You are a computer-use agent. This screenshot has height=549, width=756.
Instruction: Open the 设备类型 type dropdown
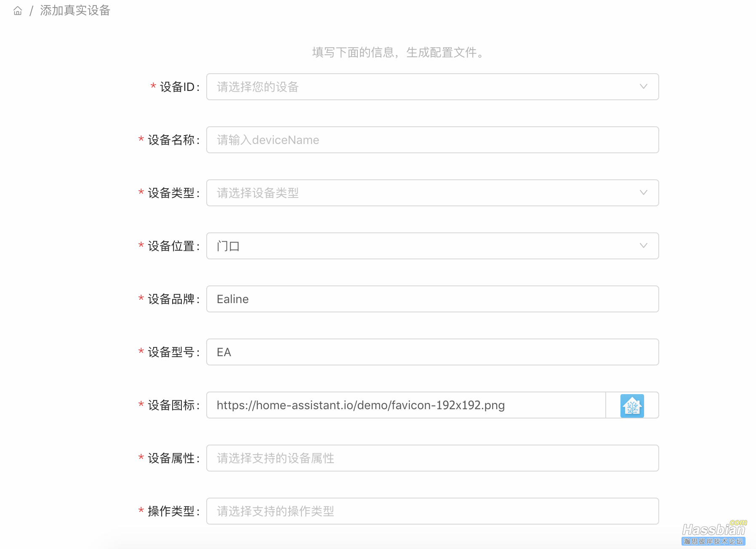click(x=432, y=193)
